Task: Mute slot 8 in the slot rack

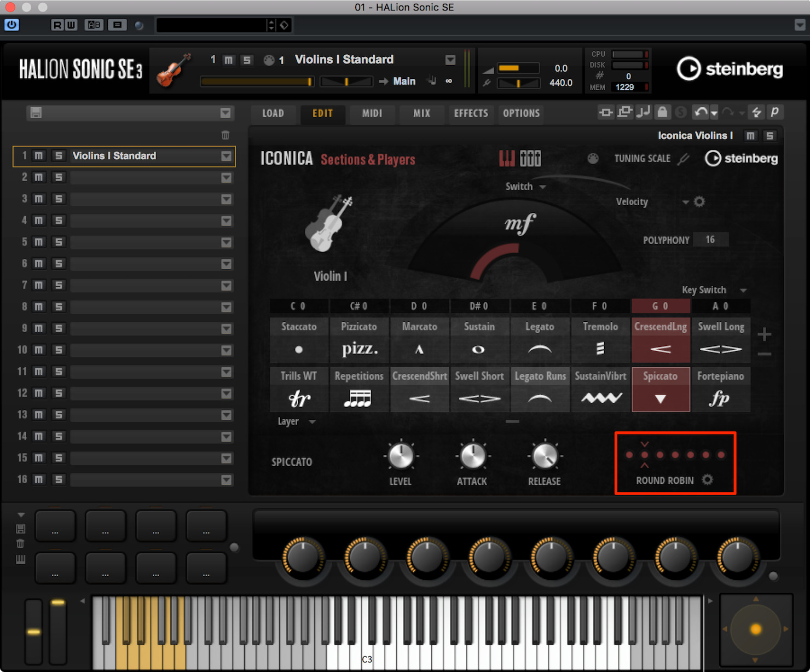Action: coord(38,307)
